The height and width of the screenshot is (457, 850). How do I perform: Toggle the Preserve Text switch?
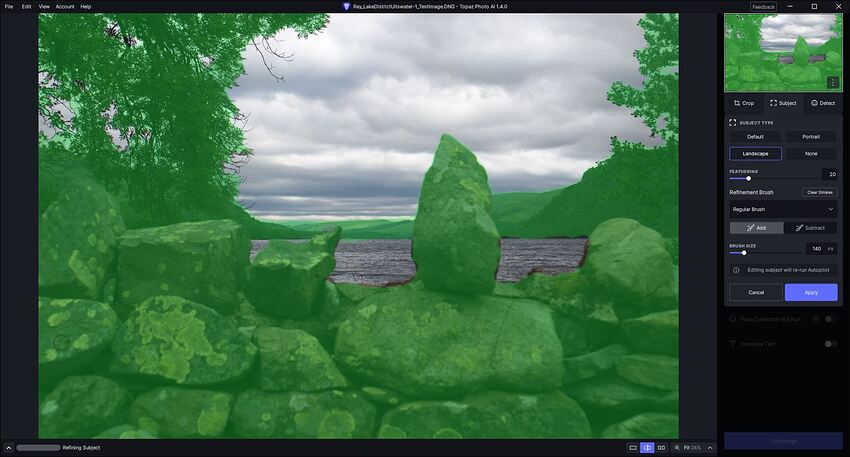tap(831, 344)
